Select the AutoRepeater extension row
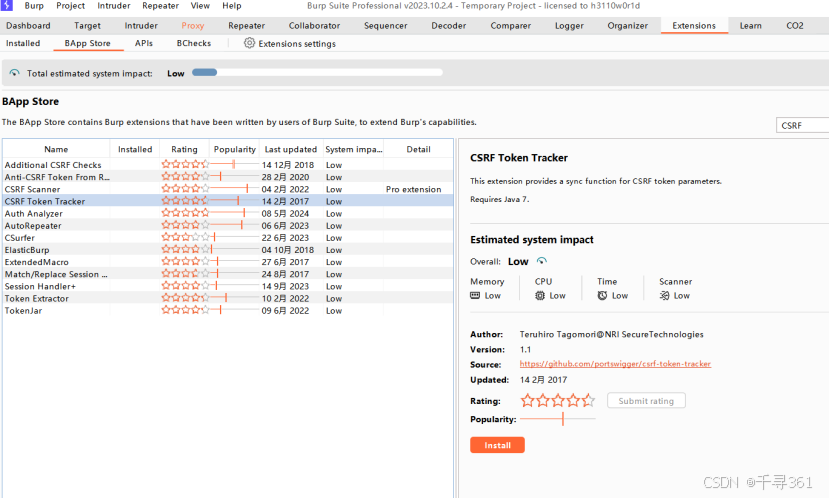Viewport: 829px width, 498px height. point(228,226)
